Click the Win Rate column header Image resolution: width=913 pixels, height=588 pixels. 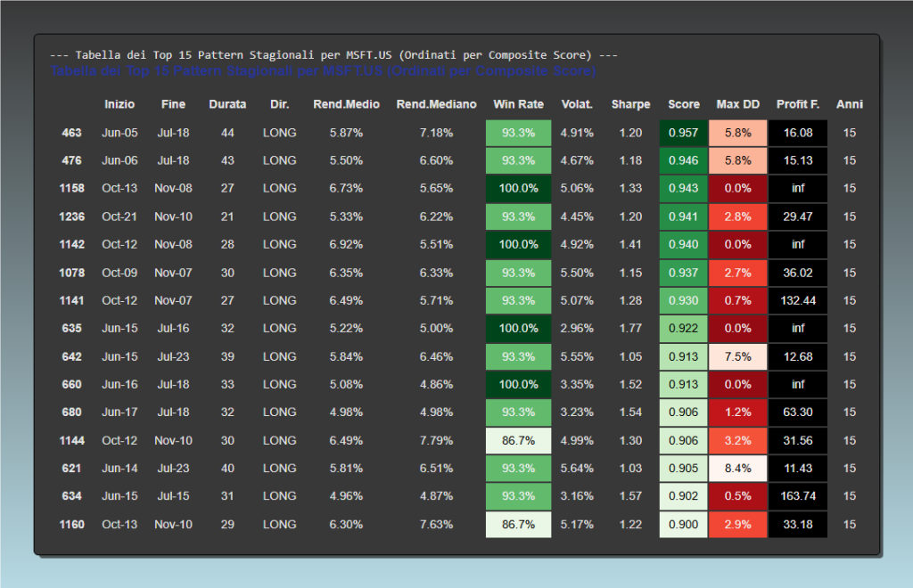(x=518, y=104)
